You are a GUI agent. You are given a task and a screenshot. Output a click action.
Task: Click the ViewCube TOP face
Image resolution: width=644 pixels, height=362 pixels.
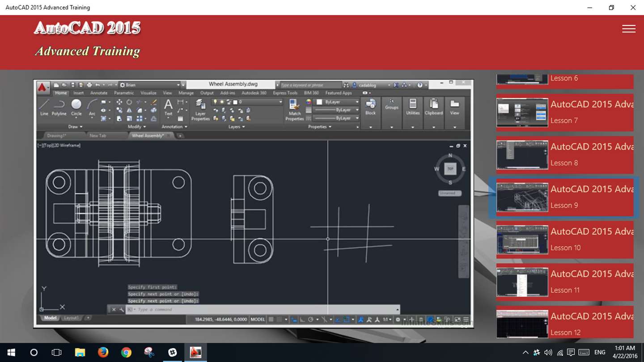tap(450, 169)
